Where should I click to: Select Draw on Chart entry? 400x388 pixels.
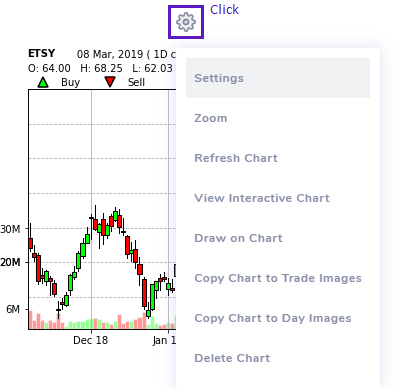pyautogui.click(x=278, y=238)
